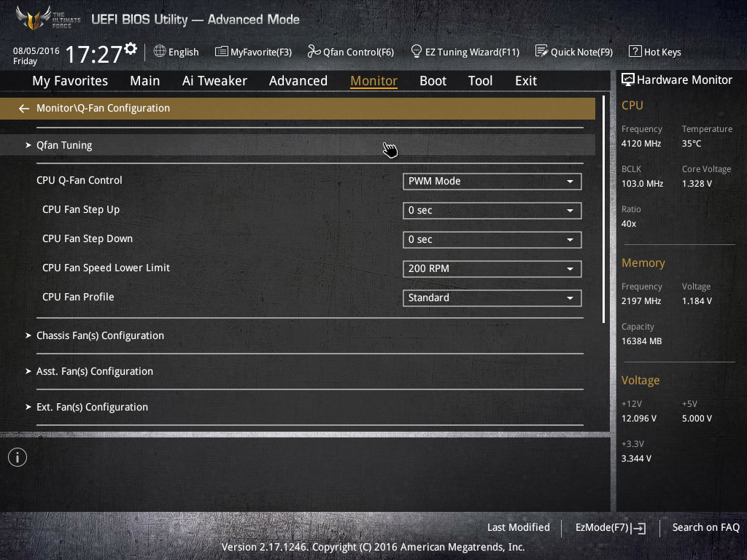Image resolution: width=747 pixels, height=560 pixels.
Task: Open MyFavorite(F3) setup
Action: pos(261,52)
